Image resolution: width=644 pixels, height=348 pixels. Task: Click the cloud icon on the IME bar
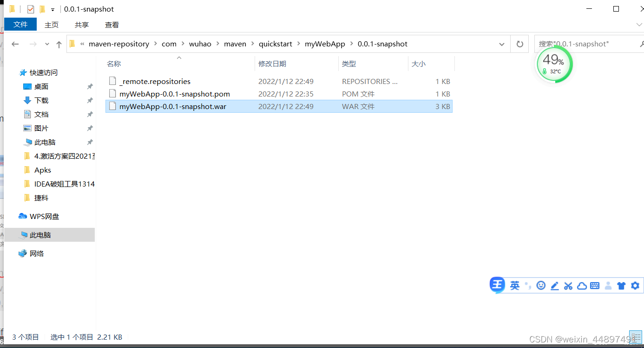click(x=582, y=286)
